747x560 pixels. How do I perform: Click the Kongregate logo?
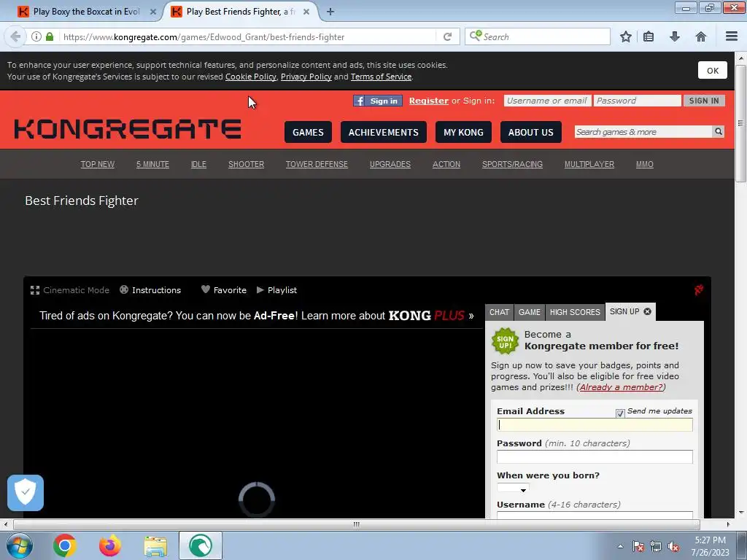[x=128, y=129]
